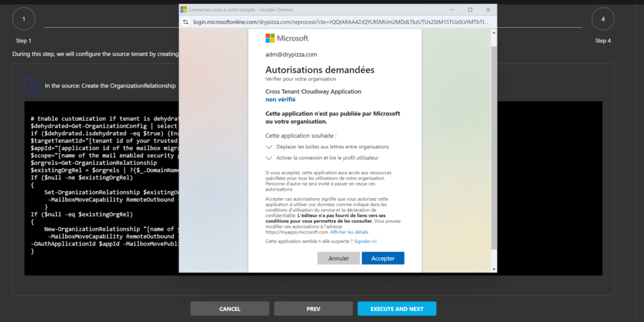The image size is (644, 322).
Task: Click the Microsoft logo in dialog
Action: (x=287, y=38)
